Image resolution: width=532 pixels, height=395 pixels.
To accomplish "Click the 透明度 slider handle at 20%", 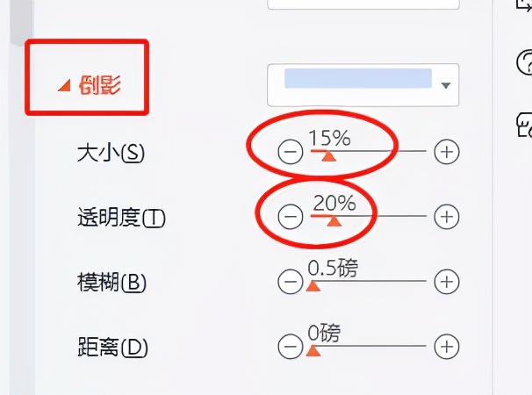I will [334, 221].
